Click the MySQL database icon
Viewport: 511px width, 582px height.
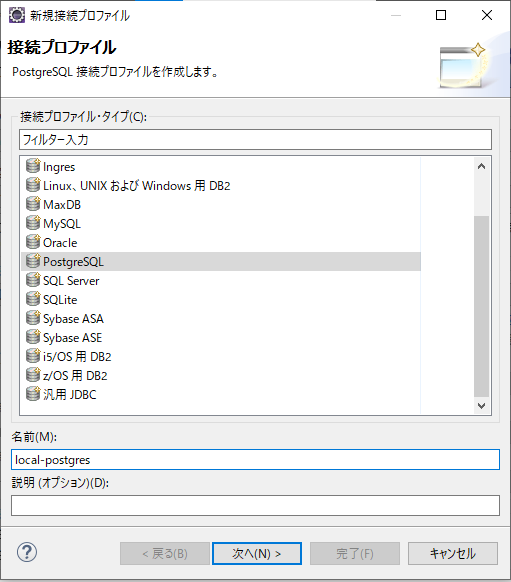(33, 223)
